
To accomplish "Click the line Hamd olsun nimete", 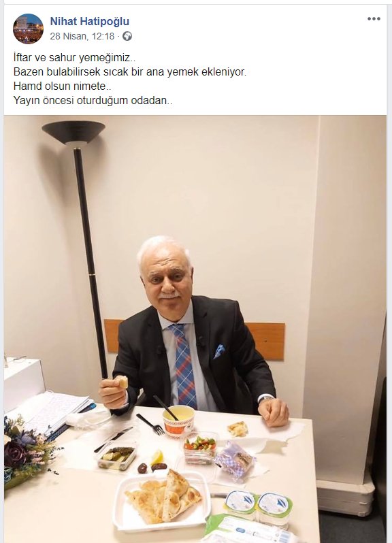I will coord(62,86).
